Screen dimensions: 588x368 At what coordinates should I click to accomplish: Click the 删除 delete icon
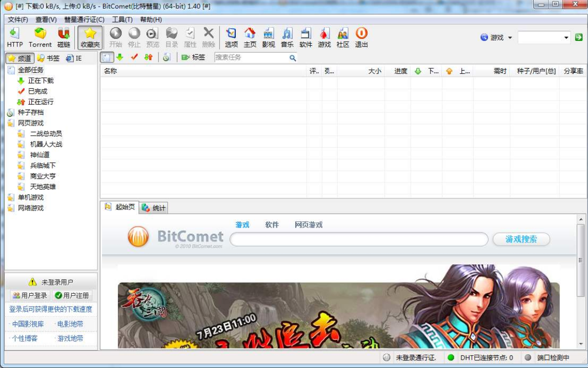coord(209,37)
